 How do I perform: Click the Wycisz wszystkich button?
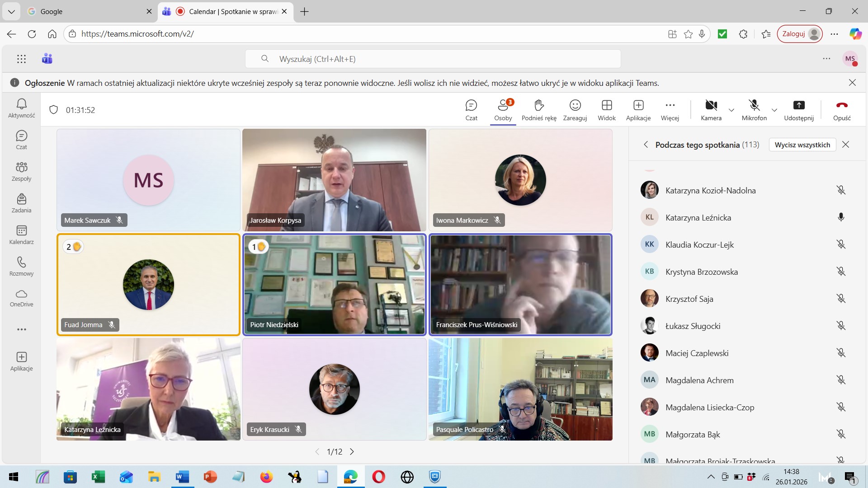coord(802,145)
